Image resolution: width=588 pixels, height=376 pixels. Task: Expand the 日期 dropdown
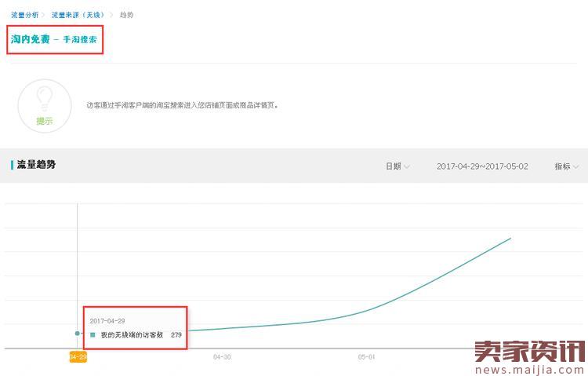(397, 166)
